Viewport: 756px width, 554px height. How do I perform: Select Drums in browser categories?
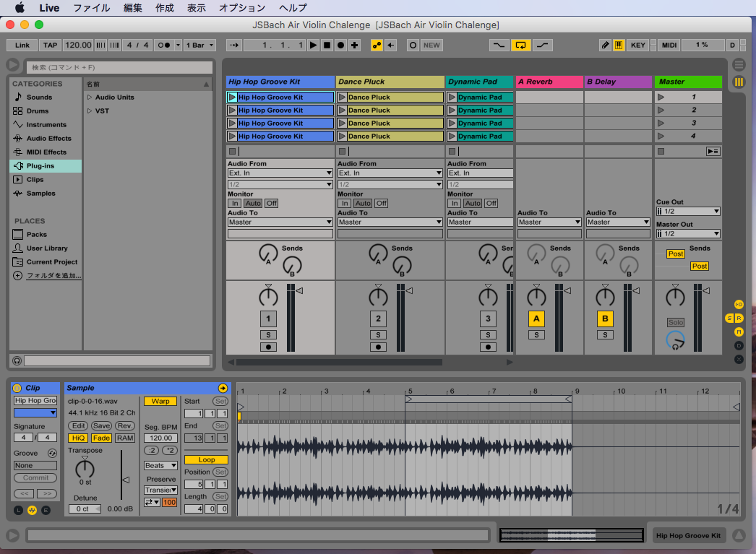tap(38, 111)
